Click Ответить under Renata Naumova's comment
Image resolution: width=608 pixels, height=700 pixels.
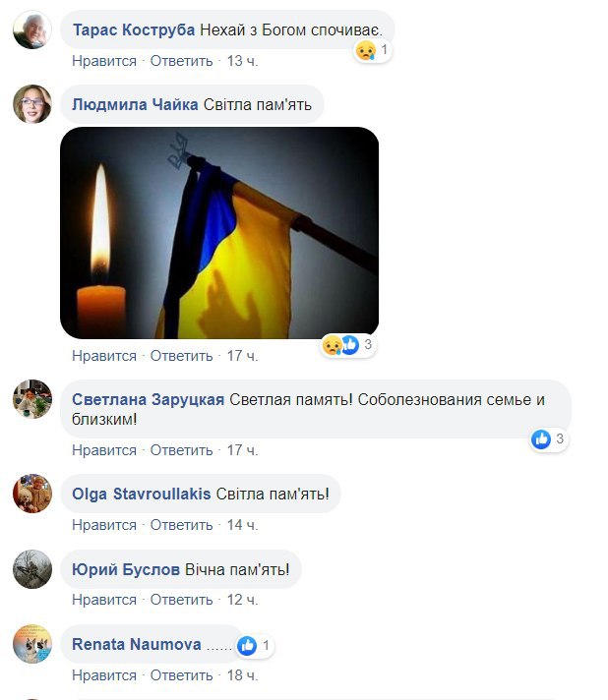181,675
